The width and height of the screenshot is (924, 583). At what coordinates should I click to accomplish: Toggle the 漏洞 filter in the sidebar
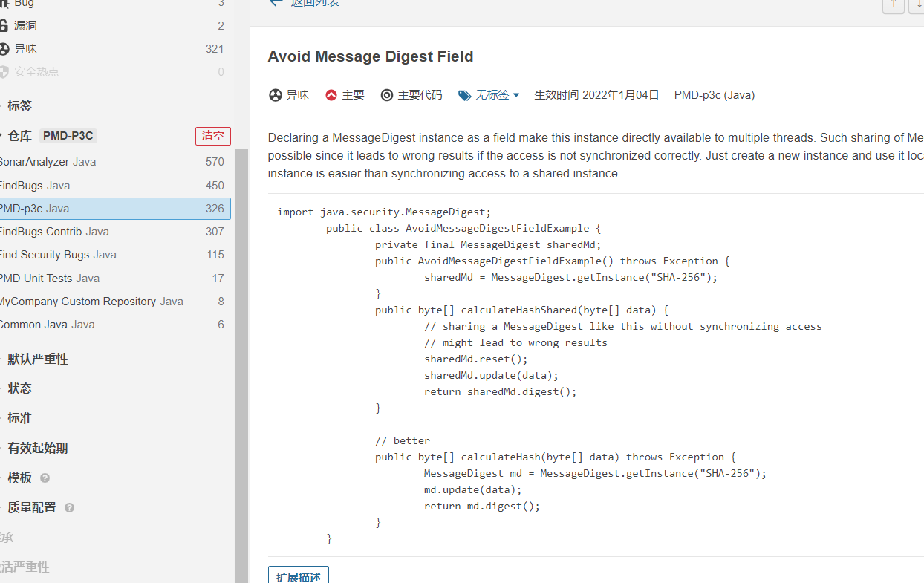(x=25, y=25)
